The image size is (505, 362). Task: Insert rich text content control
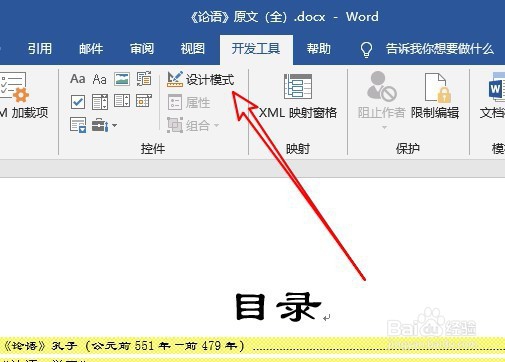click(x=78, y=79)
